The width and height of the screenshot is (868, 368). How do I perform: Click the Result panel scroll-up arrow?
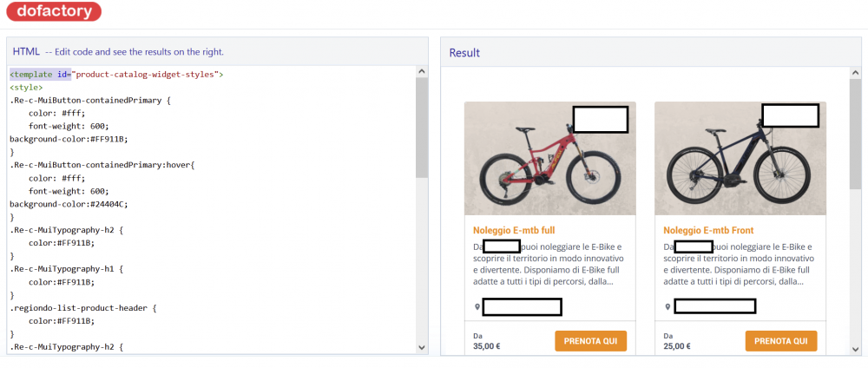click(x=855, y=75)
